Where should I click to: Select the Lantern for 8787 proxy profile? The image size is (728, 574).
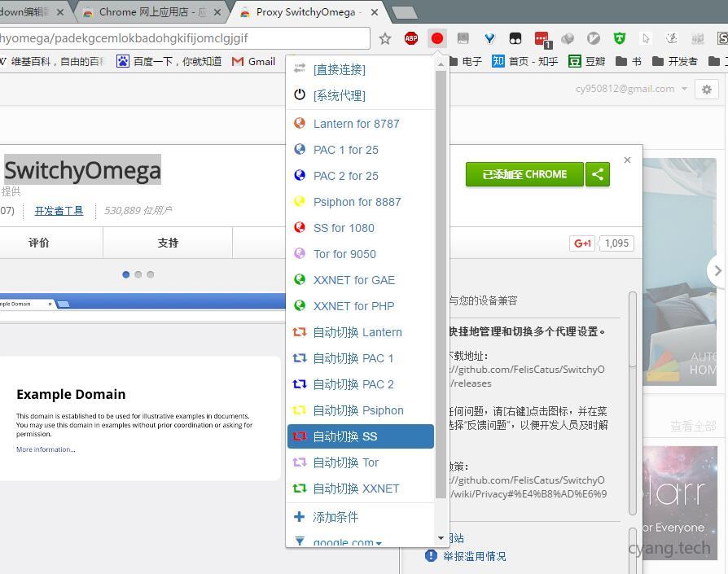tap(356, 124)
